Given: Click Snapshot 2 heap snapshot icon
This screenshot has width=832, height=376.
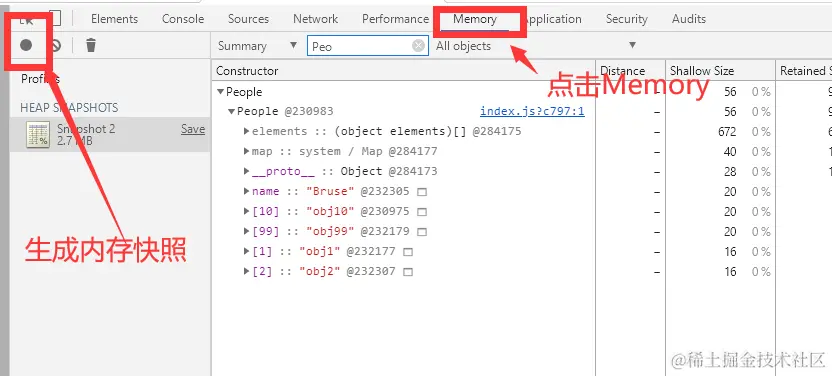Looking at the screenshot, I should tap(38, 135).
